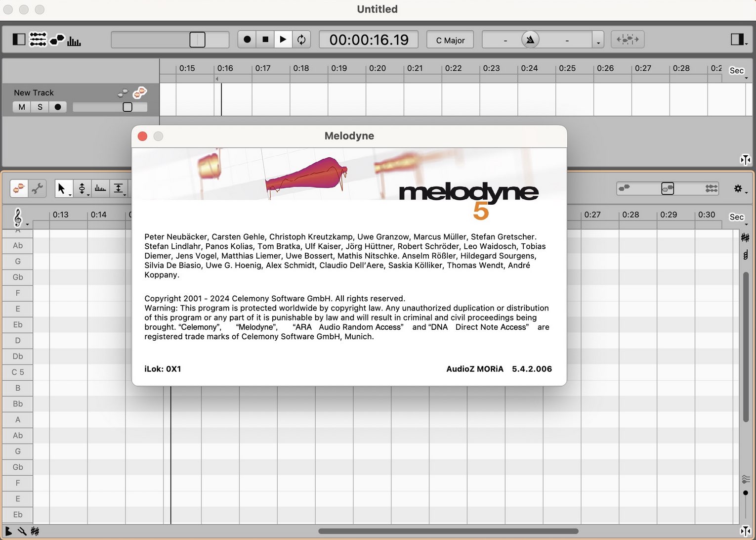
Task: Adjust New Track volume slider
Action: click(x=110, y=107)
